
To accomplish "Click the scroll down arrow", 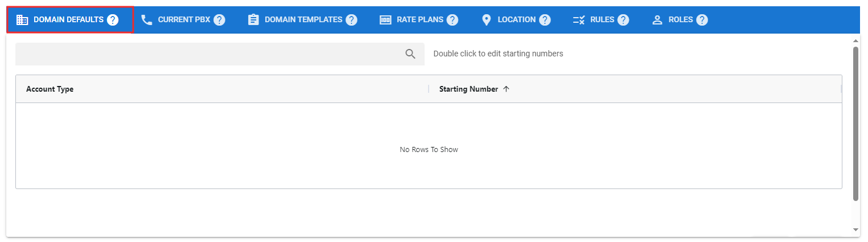I will point(855,229).
